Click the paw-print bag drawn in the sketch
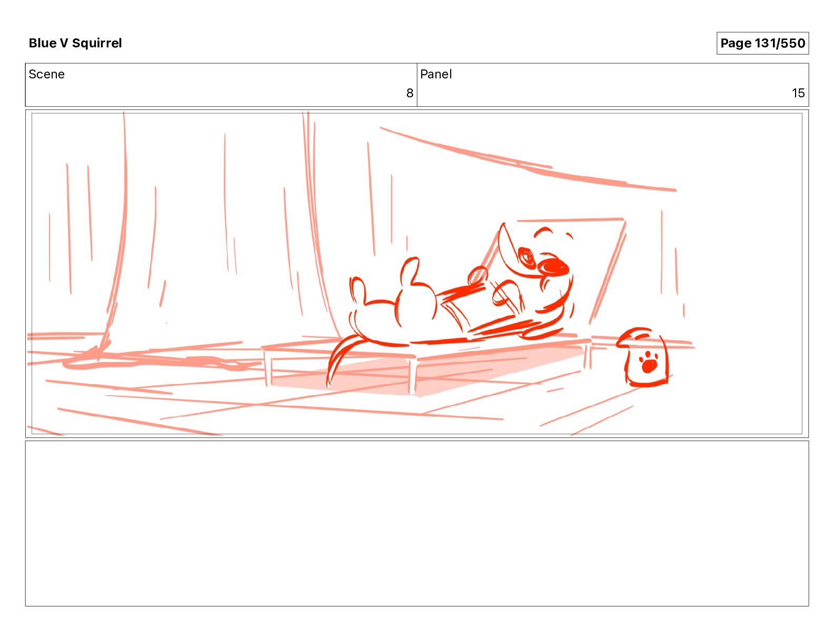This screenshot has width=834, height=644. pyautogui.click(x=643, y=357)
